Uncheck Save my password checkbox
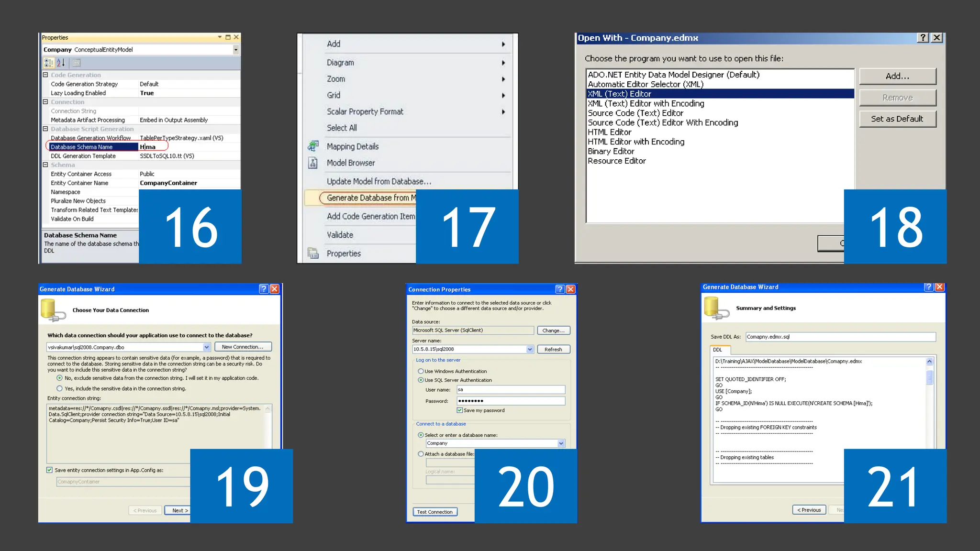 coord(460,410)
